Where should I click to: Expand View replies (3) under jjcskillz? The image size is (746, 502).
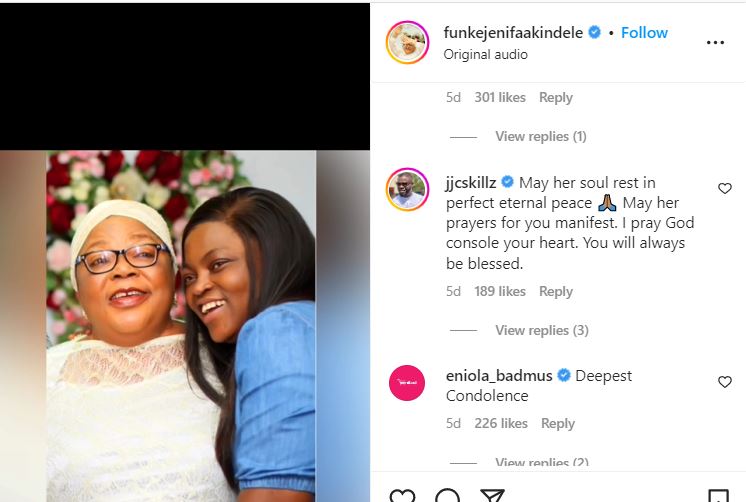(x=541, y=330)
